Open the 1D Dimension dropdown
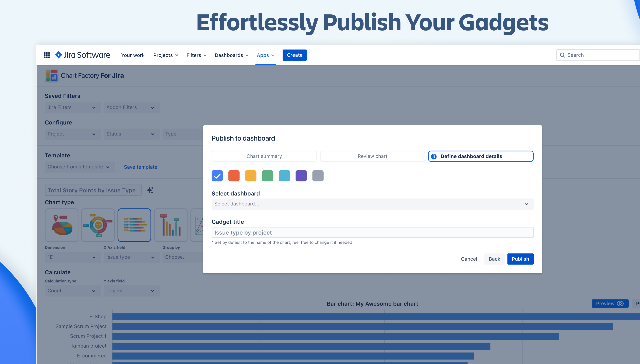The image size is (640, 364). pyautogui.click(x=72, y=257)
